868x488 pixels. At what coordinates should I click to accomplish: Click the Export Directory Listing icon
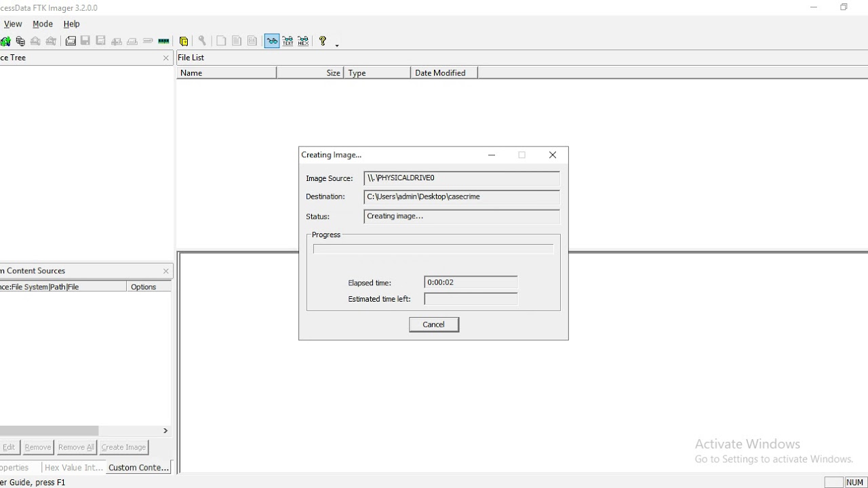(252, 41)
